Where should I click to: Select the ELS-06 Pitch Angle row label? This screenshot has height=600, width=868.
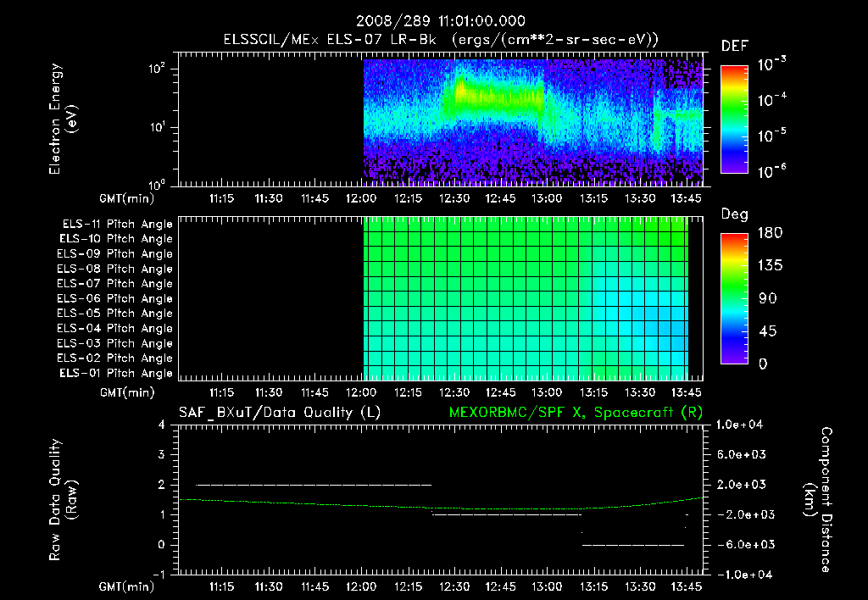point(114,298)
